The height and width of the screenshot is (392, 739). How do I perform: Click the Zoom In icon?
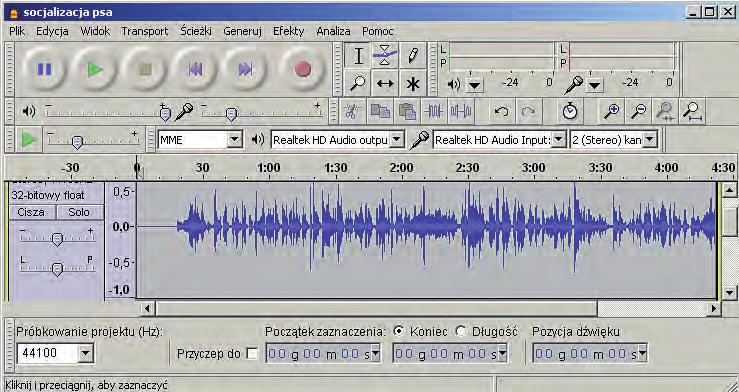612,112
